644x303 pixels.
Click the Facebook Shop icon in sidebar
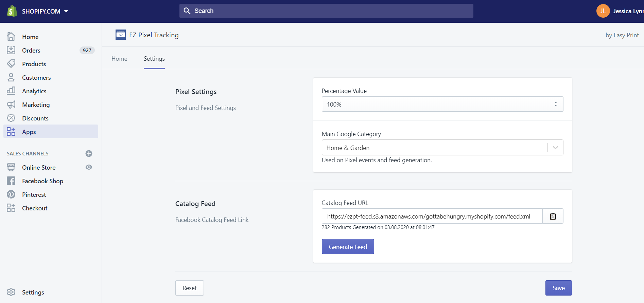(x=11, y=181)
